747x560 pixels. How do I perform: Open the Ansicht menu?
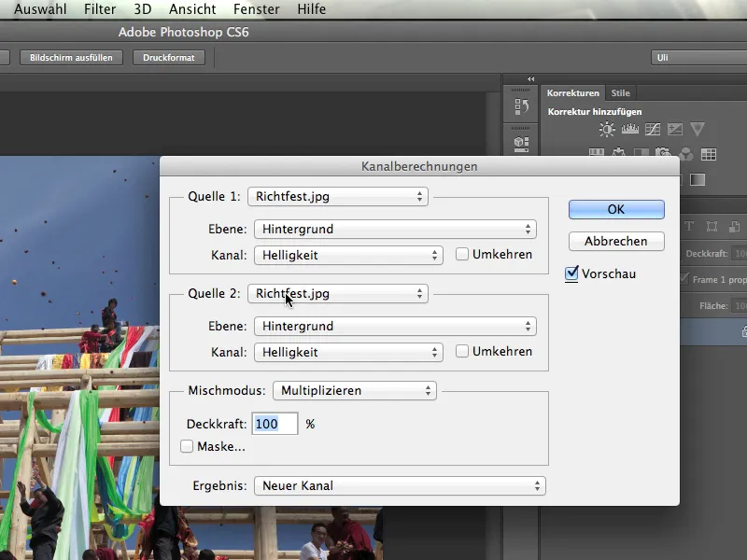192,9
